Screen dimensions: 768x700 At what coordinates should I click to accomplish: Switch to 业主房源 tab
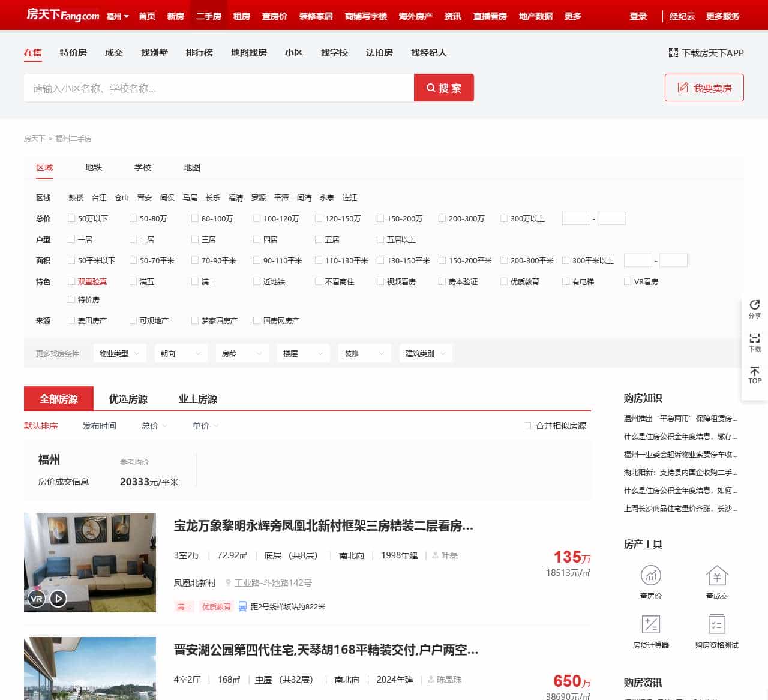198,399
